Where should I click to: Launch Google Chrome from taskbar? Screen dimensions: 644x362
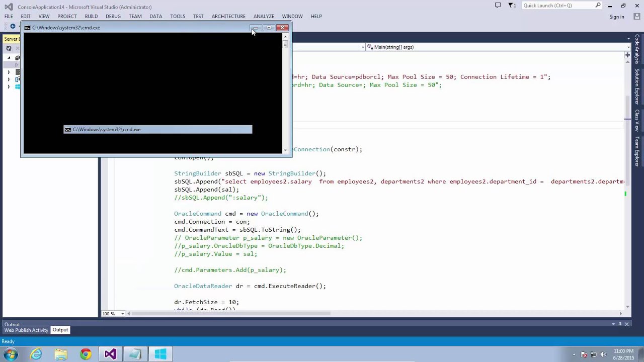coord(86,354)
